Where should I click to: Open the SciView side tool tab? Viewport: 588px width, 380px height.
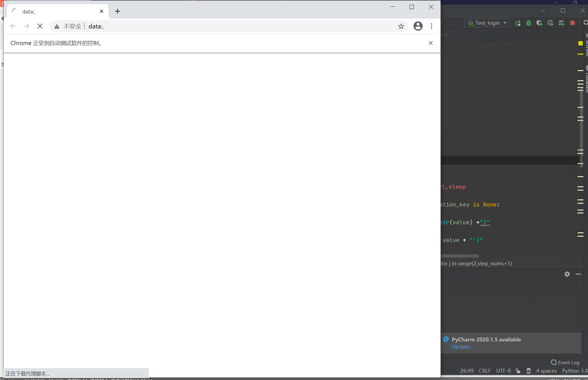pos(586,45)
